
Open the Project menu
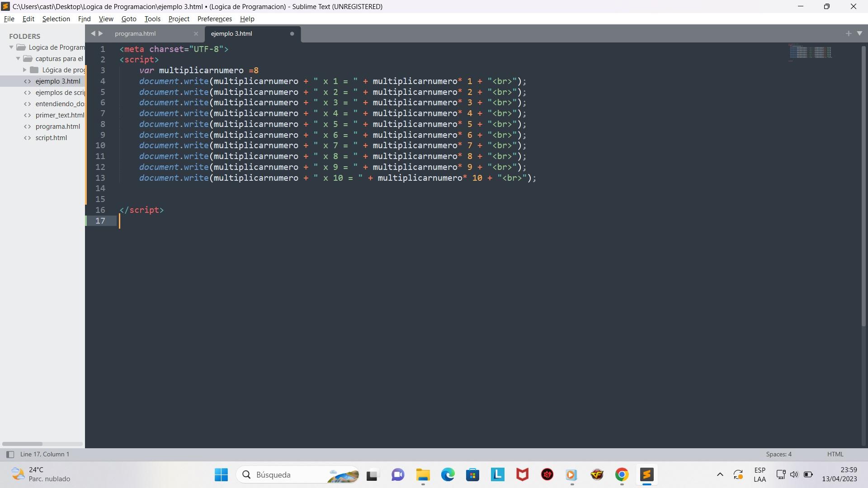(179, 19)
